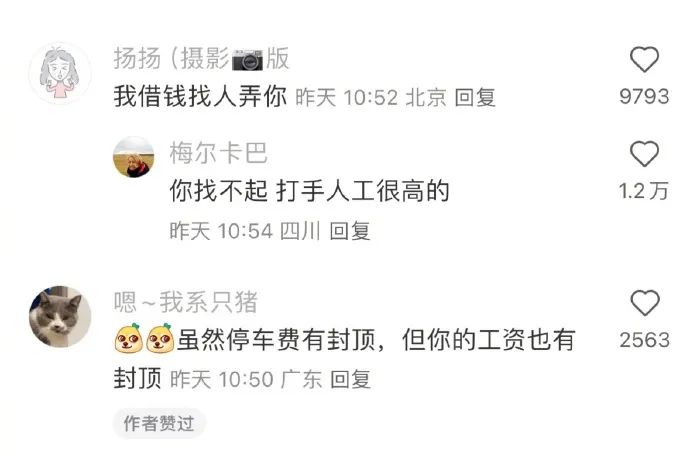This screenshot has width=690, height=456.
Task: Open username 梅尔卡巴
Action: point(218,153)
